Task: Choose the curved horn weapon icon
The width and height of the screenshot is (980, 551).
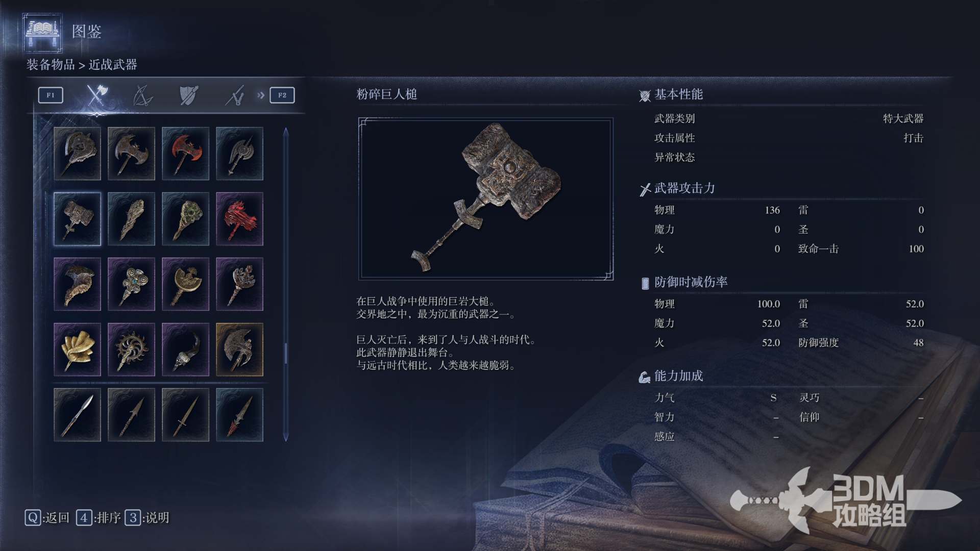Action: click(77, 284)
